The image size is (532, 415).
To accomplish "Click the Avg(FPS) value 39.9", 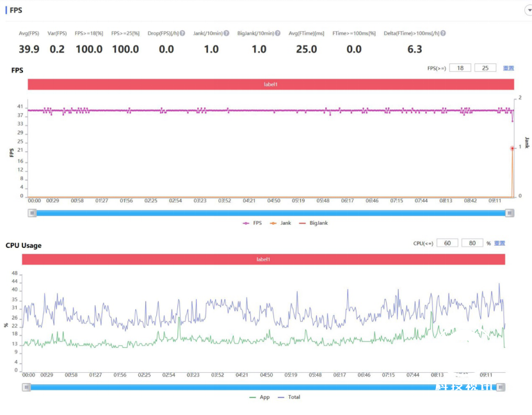I will click(29, 49).
